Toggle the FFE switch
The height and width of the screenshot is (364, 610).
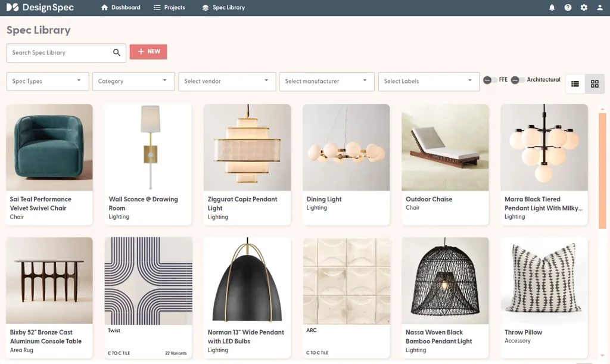tap(490, 80)
